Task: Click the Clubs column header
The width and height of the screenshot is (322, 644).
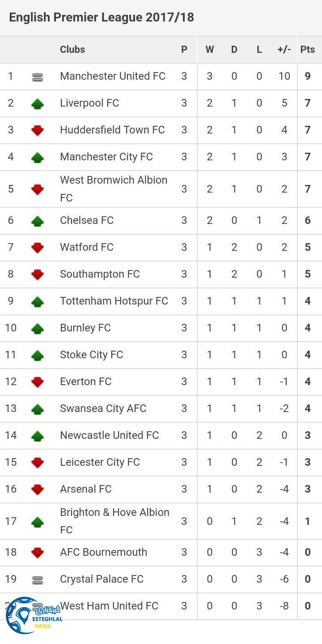Action: pyautogui.click(x=72, y=49)
